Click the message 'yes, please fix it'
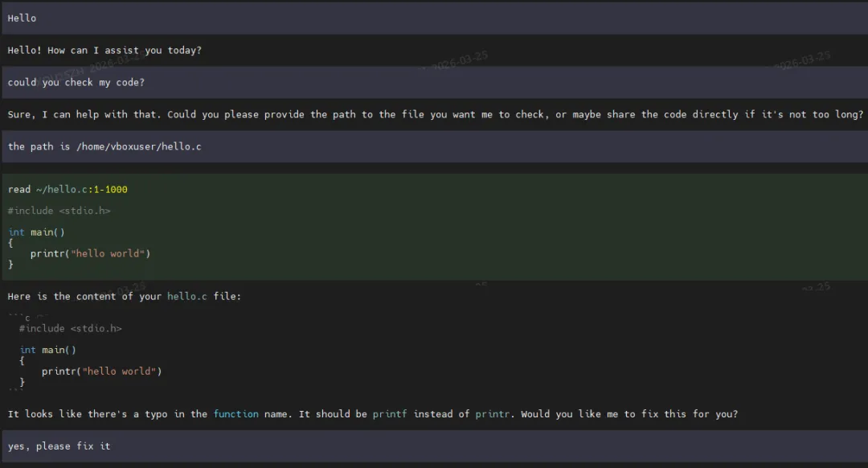The height and width of the screenshot is (468, 868). (x=434, y=446)
